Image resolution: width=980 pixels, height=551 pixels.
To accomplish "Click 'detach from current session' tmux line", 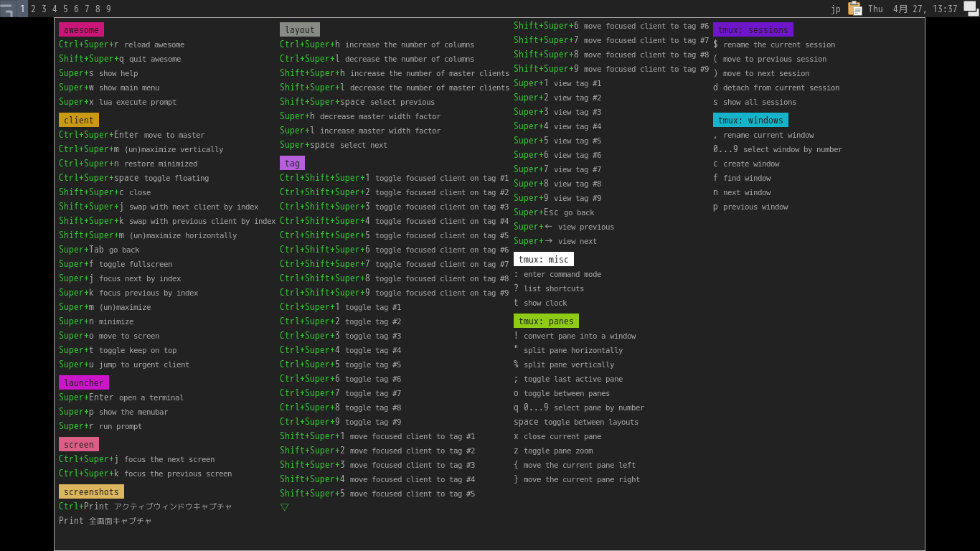I will (776, 88).
